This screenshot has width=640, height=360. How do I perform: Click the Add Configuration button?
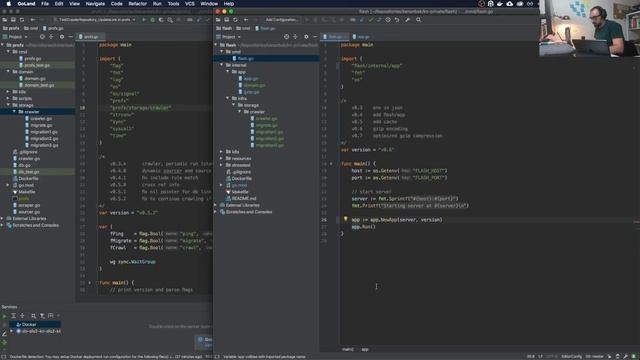tap(282, 20)
